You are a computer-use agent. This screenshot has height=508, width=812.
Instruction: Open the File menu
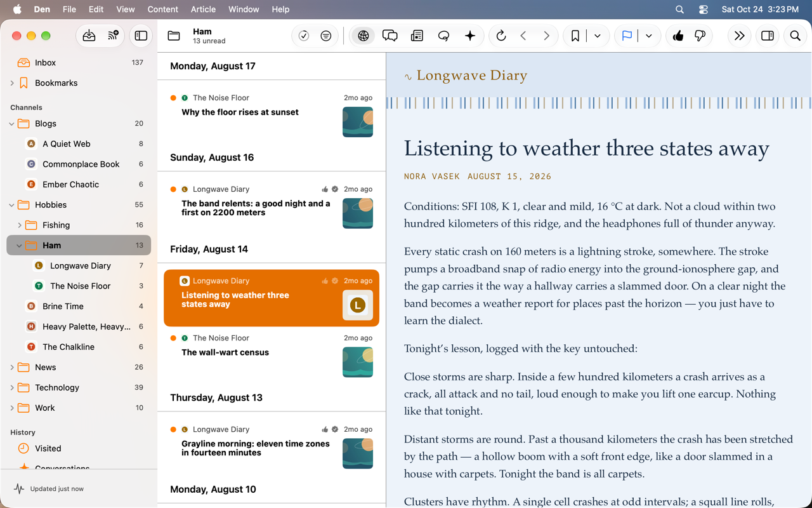pos(69,10)
